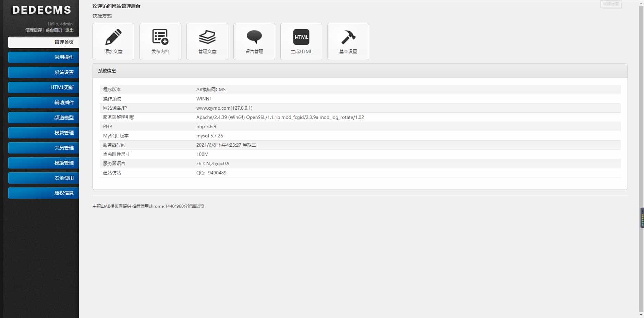This screenshot has height=318, width=644.
Task: Click the 'php 5.6.9' value
Action: [206, 126]
